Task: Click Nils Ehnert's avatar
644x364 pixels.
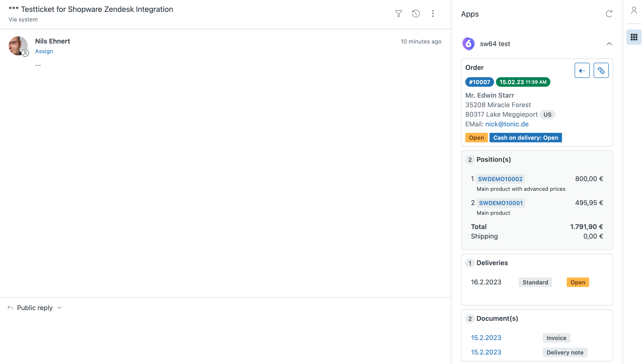Action: [x=18, y=46]
